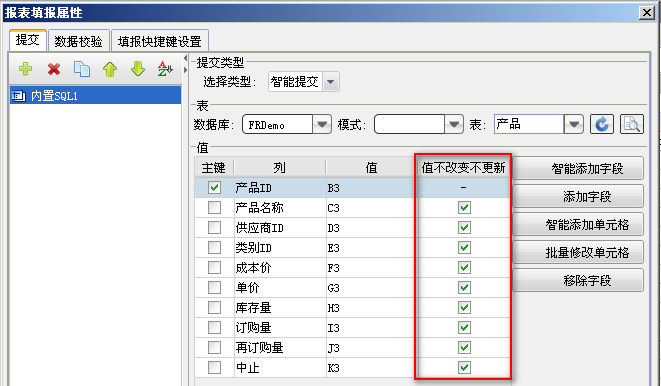This screenshot has width=661, height=386.
Task: Uncheck 值不改变不更新 for 类别ID
Action: point(464,248)
